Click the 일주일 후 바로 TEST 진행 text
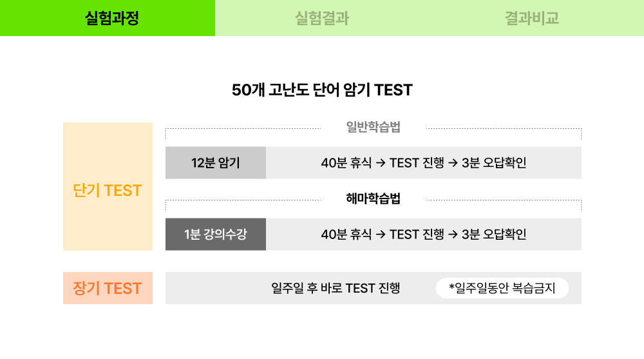 pyautogui.click(x=336, y=288)
